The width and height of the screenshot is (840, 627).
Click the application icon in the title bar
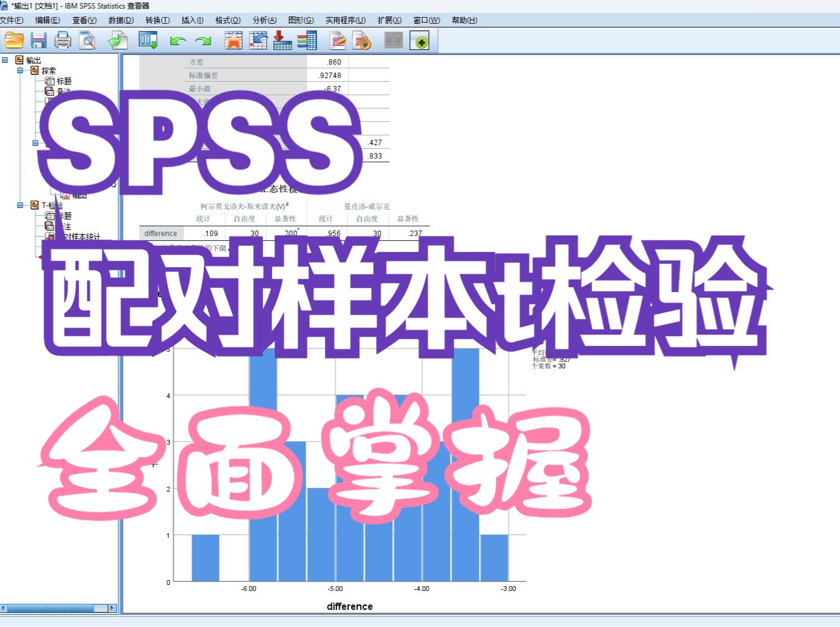pyautogui.click(x=4, y=5)
